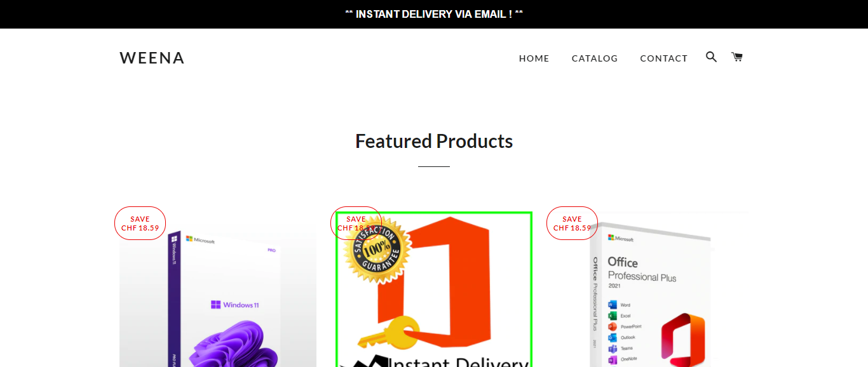Click the gold key icon on Office product
The height and width of the screenshot is (367, 868).
[x=388, y=333]
